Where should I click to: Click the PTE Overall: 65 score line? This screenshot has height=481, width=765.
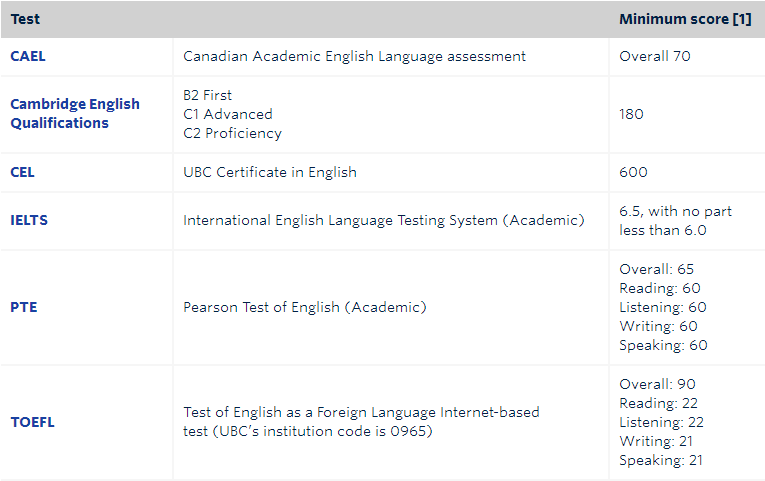tap(656, 269)
